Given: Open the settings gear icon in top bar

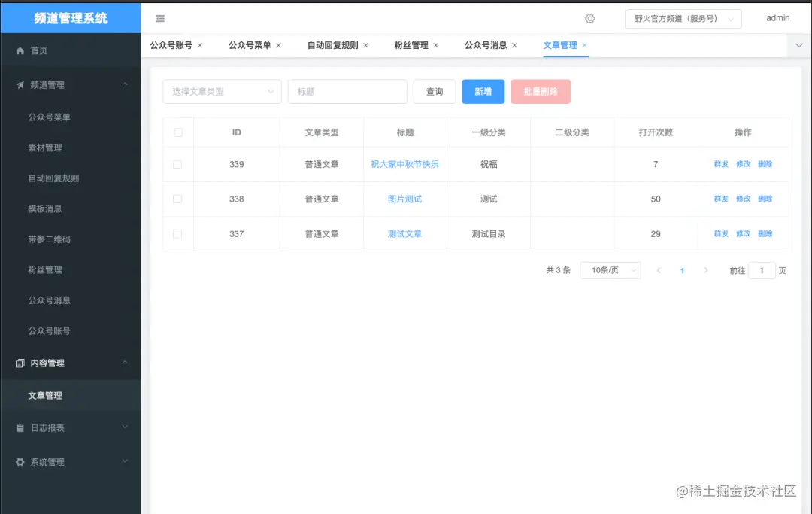Looking at the screenshot, I should coord(591,17).
